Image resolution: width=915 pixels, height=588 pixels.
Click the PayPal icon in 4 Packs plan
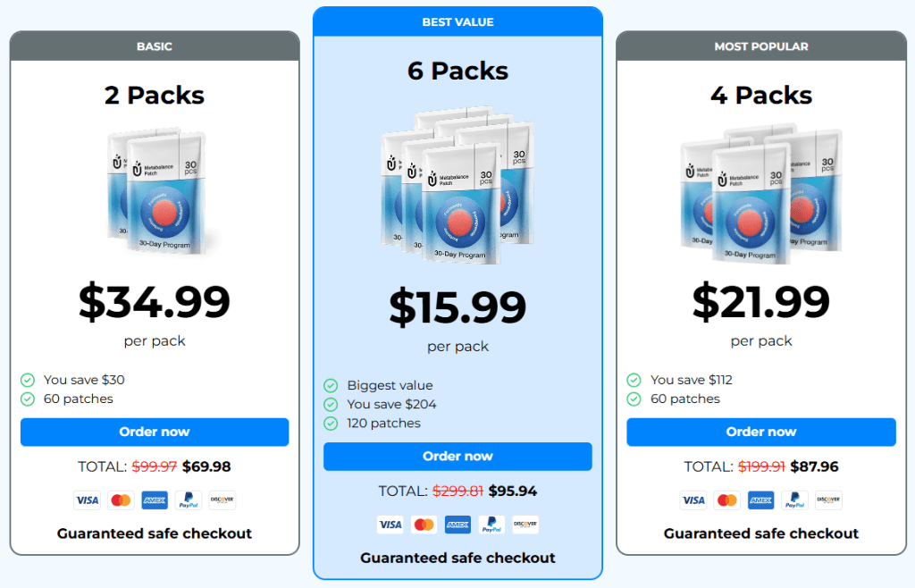[x=794, y=500]
